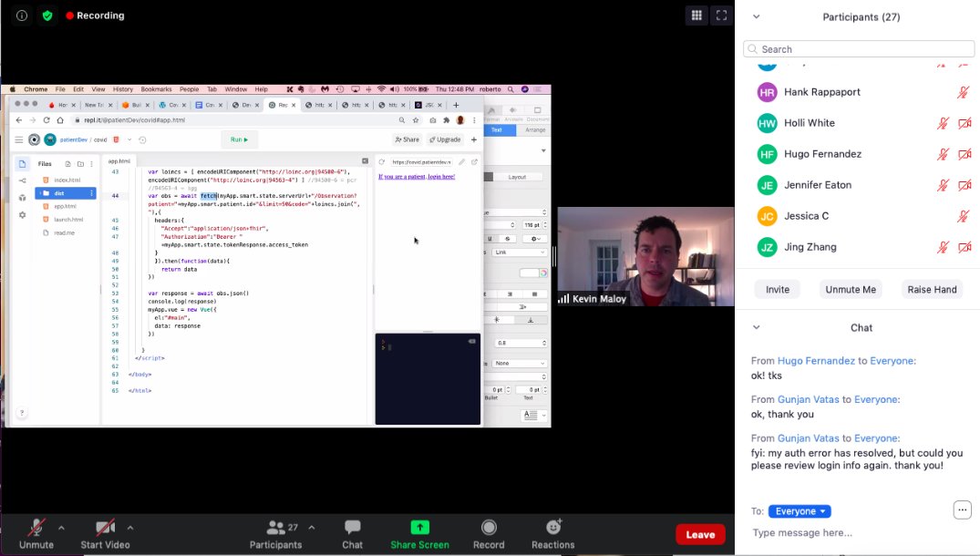980x556 pixels.
Task: Open read.me in file tree
Action: tap(66, 232)
